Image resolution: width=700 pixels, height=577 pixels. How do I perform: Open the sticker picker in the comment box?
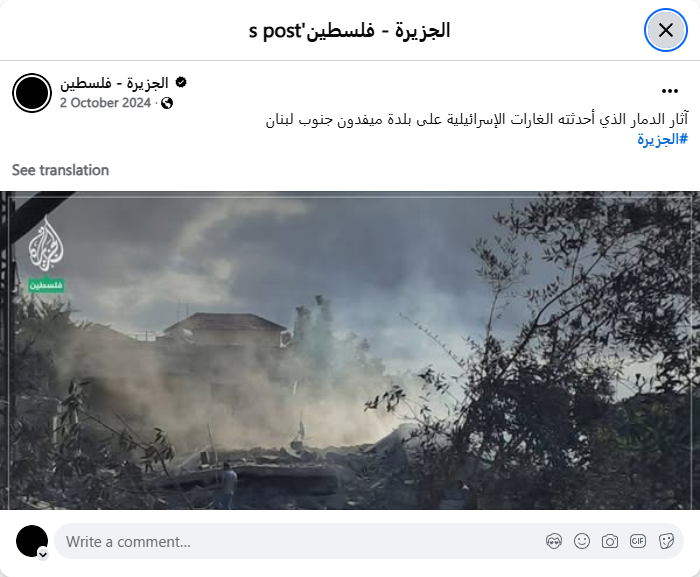666,541
